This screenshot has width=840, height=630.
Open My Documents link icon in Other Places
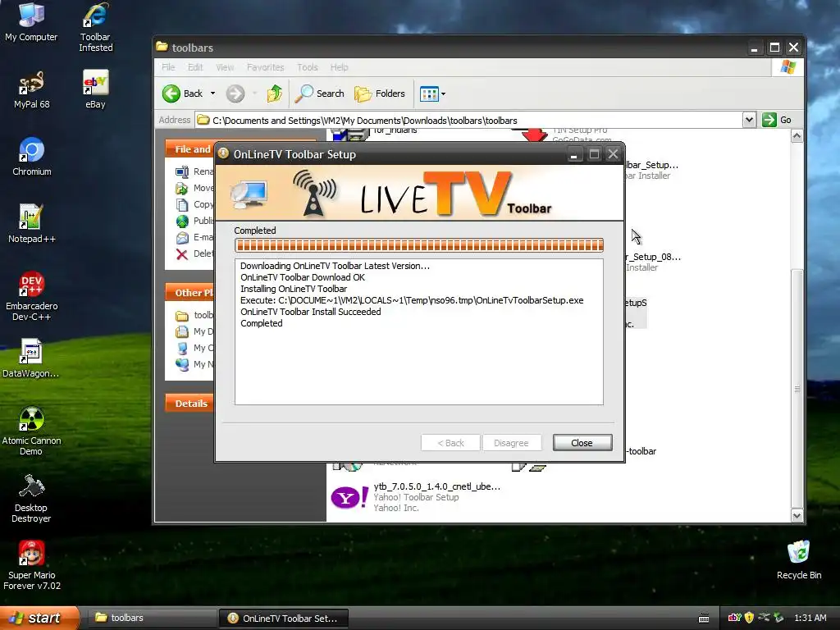(182, 331)
